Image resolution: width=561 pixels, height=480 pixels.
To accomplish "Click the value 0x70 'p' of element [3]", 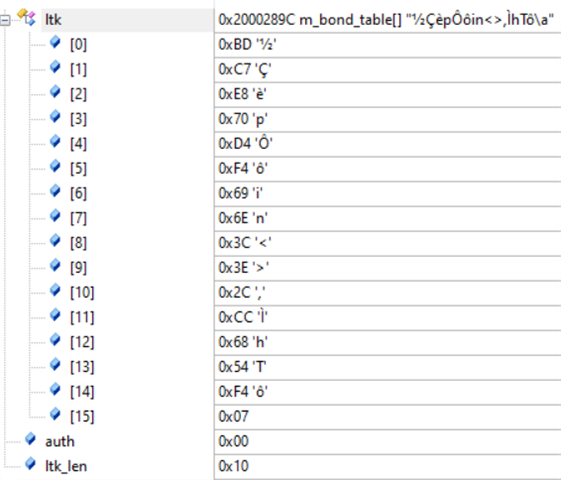I will pos(243,119).
